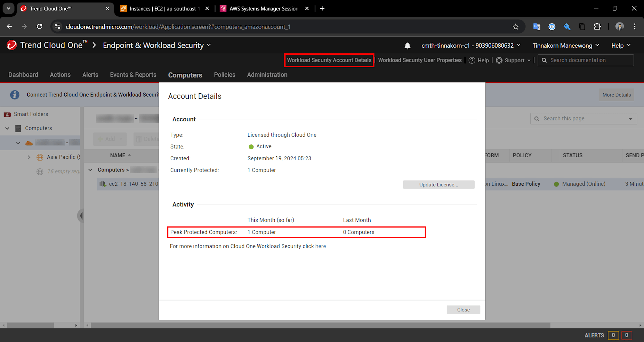Click the More Details button
The height and width of the screenshot is (342, 644).
pyautogui.click(x=616, y=95)
